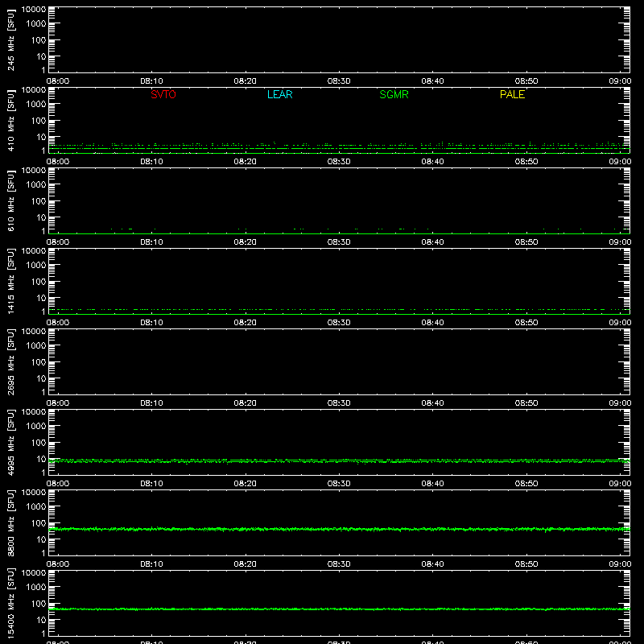
Task: Click 08:50 under the 4995 MHz panel
Action: pos(526,484)
